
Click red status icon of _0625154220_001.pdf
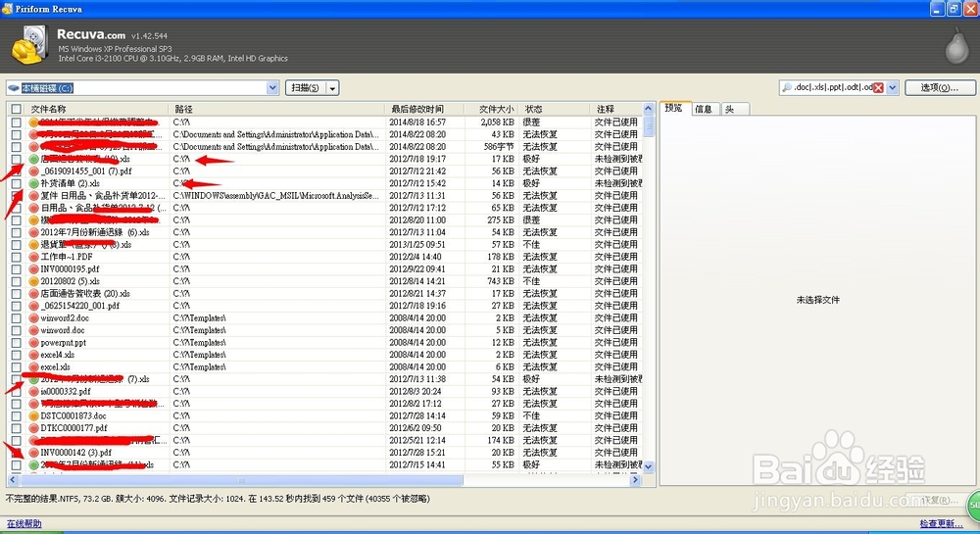pyautogui.click(x=33, y=306)
